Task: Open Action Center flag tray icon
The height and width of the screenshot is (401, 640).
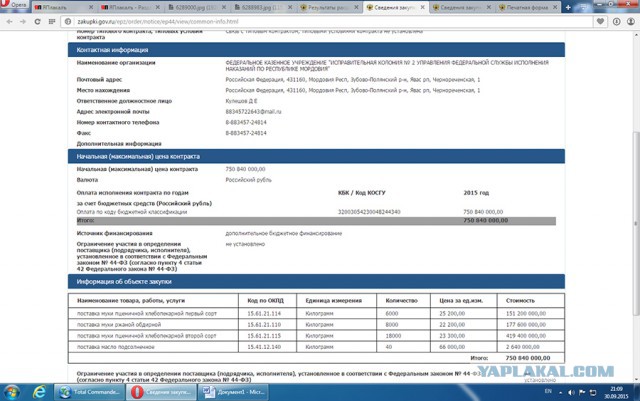Action: coord(582,392)
